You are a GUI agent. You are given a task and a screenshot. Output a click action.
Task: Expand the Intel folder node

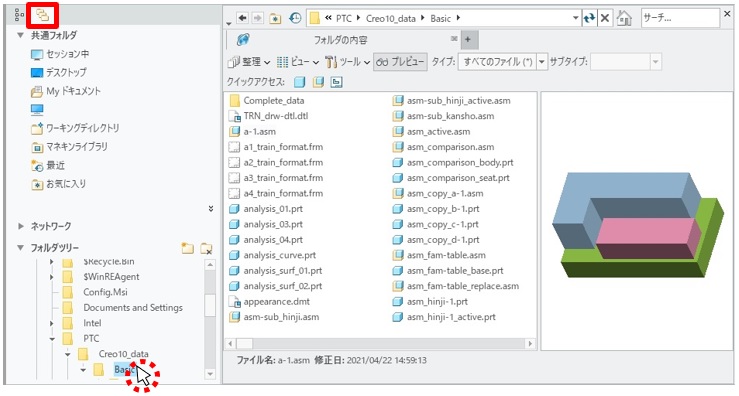[x=52, y=323]
